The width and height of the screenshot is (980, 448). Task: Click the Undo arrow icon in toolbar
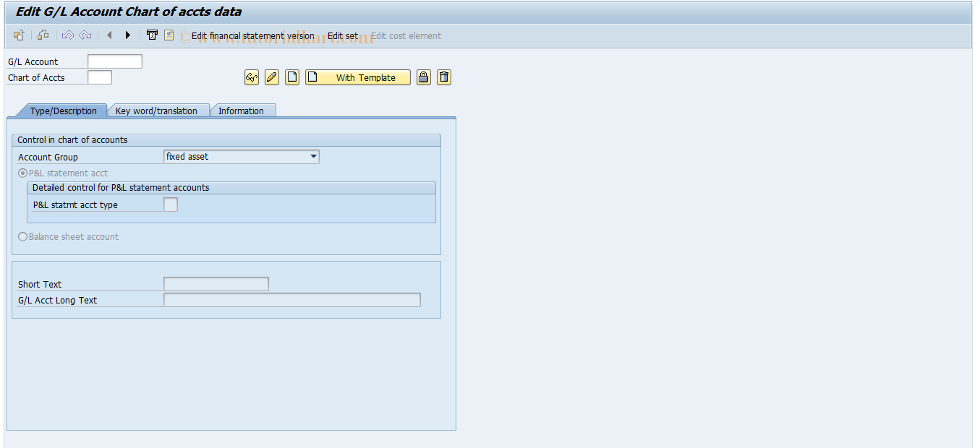(67, 35)
